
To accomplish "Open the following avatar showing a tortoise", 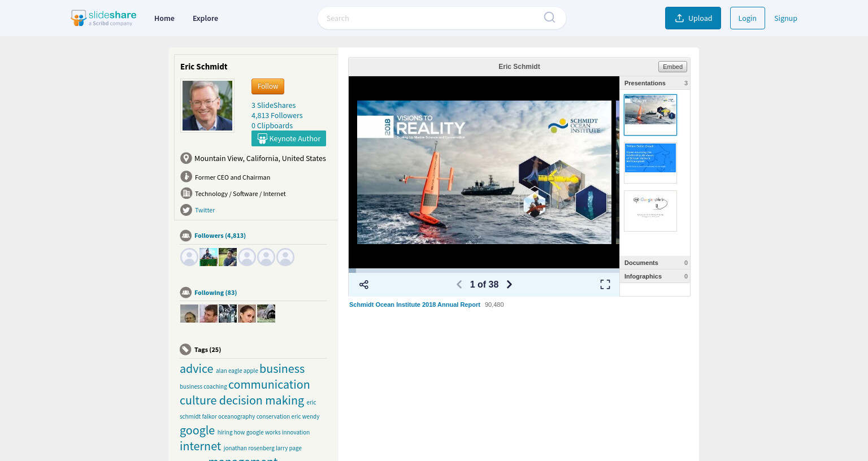I will pos(266,314).
